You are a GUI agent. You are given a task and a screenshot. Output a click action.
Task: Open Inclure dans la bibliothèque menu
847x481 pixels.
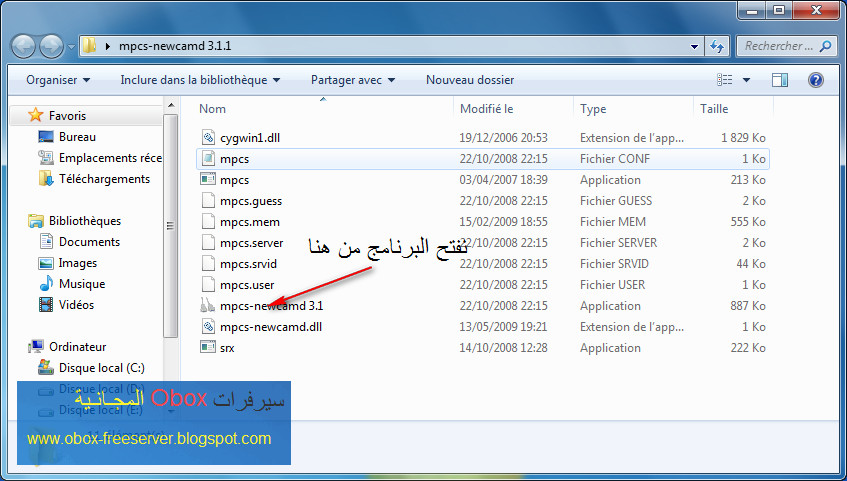200,80
